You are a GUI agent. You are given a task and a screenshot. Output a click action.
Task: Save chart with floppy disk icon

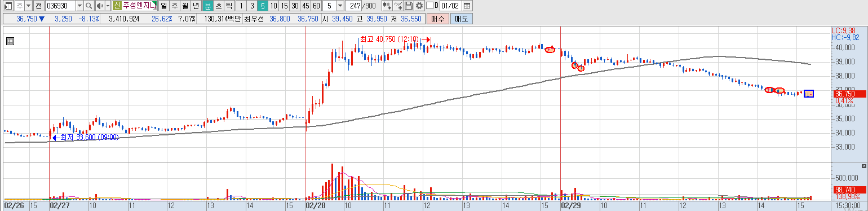click(409, 6)
